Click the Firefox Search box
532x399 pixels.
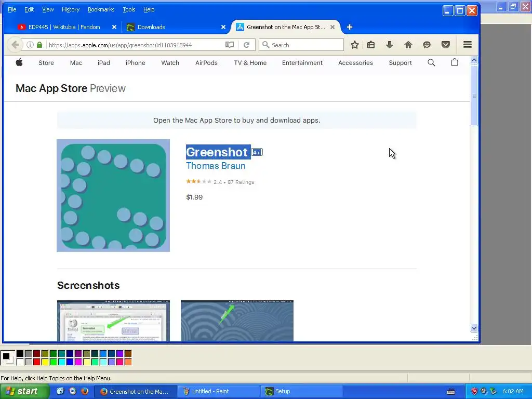click(301, 45)
